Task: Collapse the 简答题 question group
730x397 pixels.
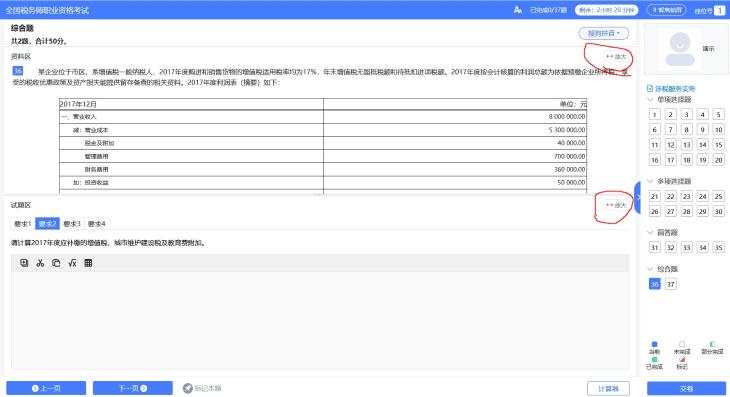Action: point(650,232)
